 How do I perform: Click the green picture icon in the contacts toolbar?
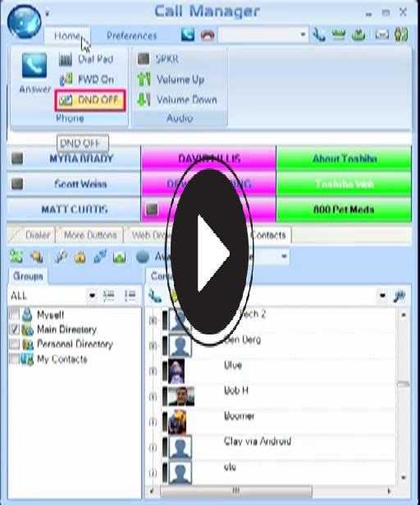pos(119,257)
